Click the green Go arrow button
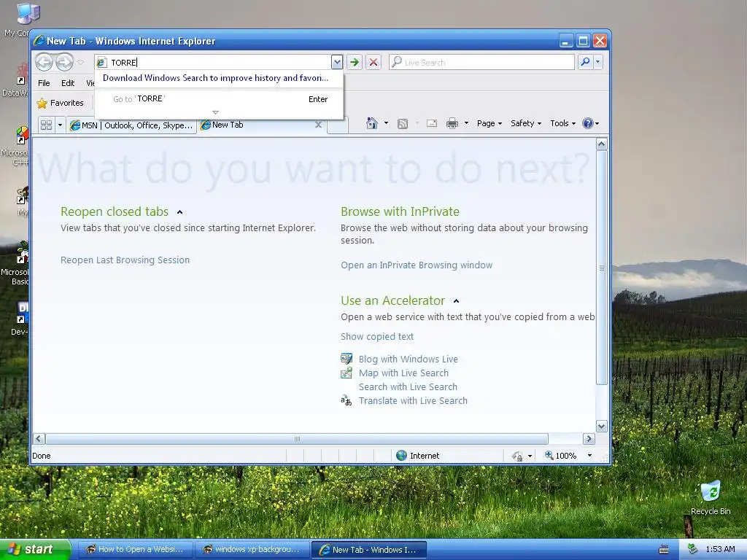 click(354, 62)
